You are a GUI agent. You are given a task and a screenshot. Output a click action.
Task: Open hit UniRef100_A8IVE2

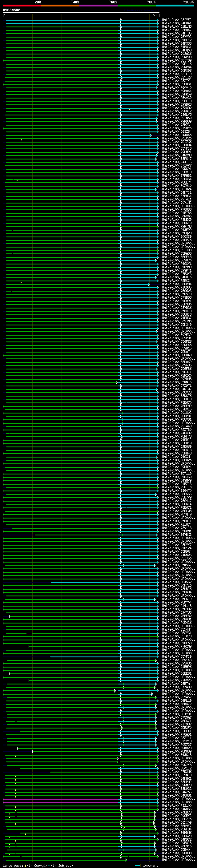click(177, 20)
